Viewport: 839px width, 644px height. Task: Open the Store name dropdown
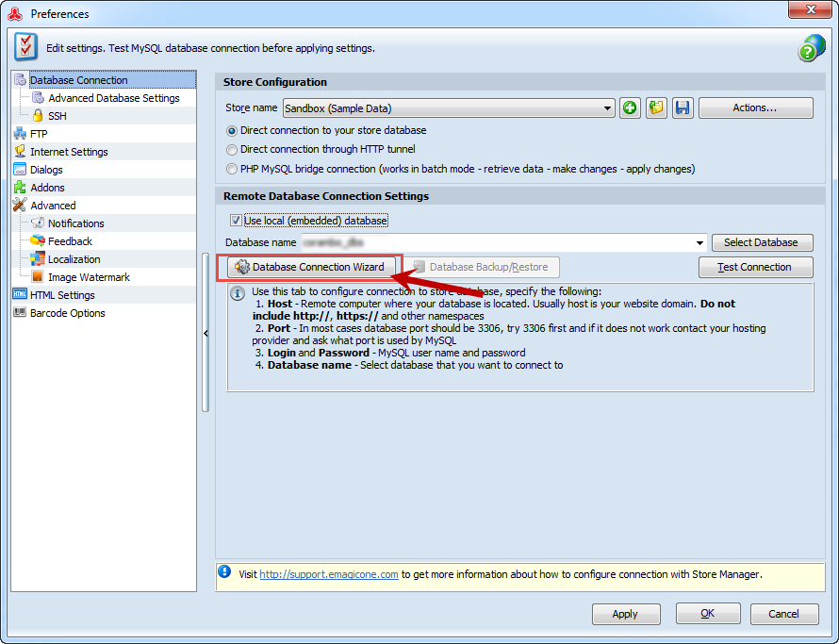click(608, 108)
